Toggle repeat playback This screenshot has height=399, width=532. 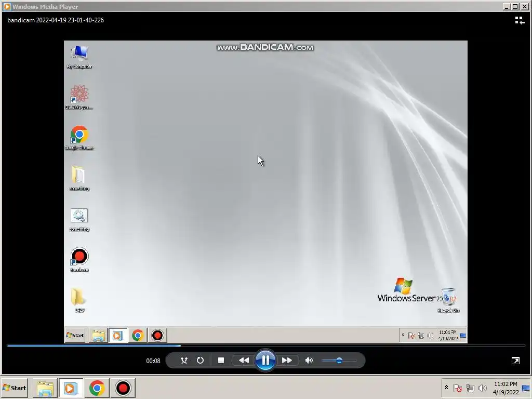click(200, 361)
